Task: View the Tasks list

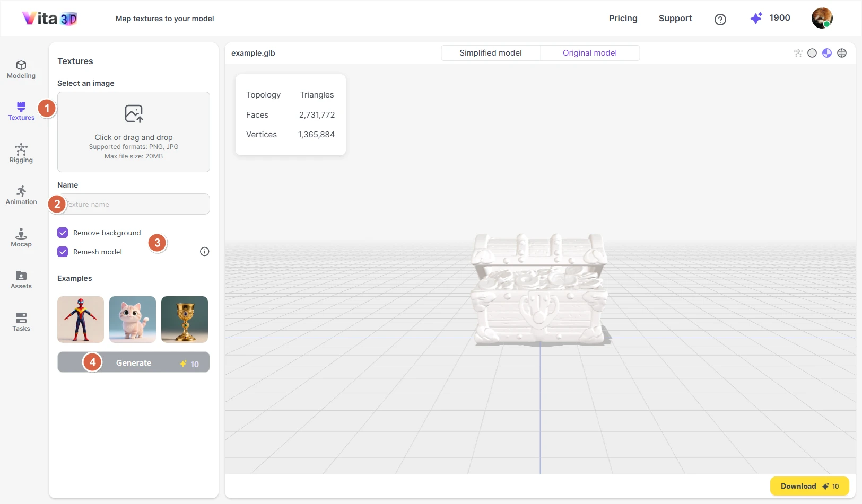Action: 21,322
